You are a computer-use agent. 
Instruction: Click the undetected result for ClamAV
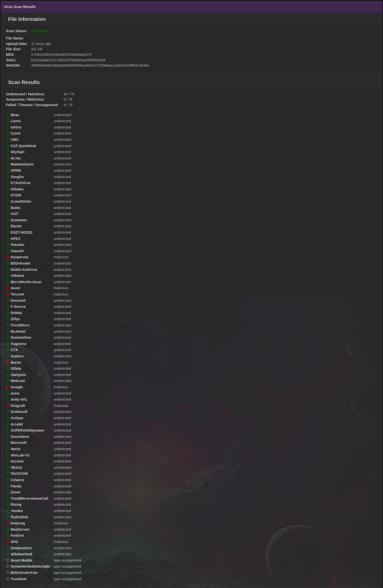pos(62,251)
